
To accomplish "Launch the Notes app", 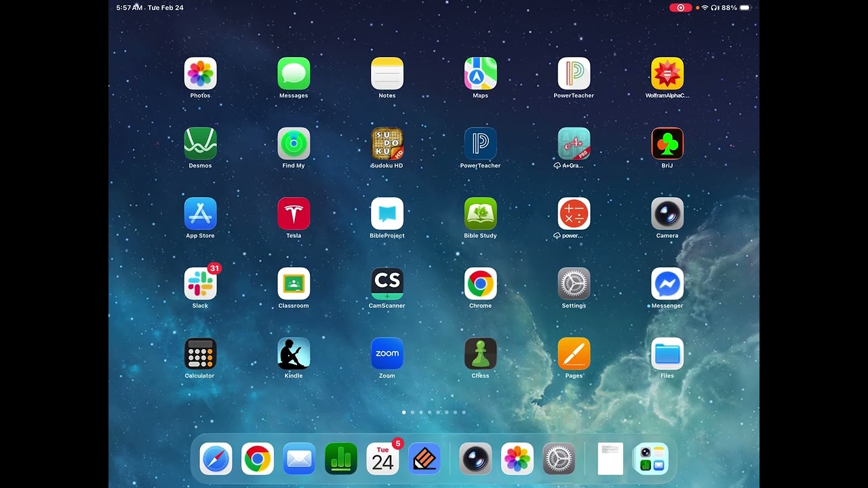I will pos(387,74).
